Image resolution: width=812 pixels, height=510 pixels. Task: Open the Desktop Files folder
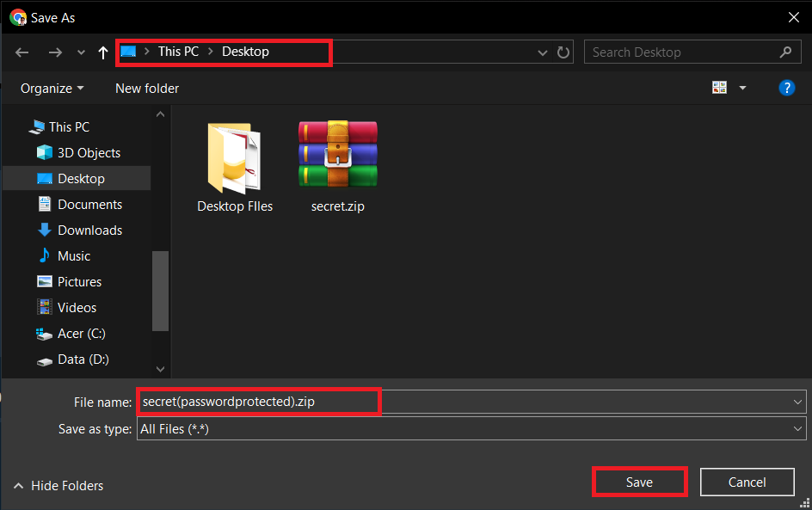tap(234, 166)
